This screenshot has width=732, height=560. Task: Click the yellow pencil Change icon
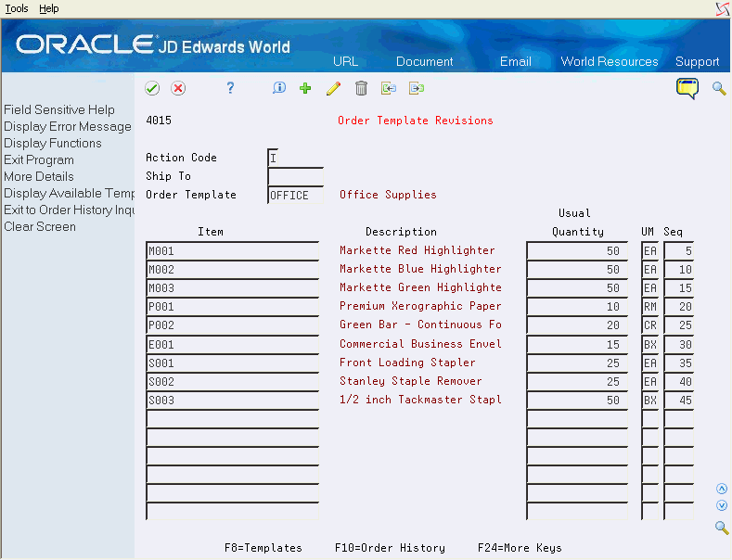click(x=333, y=88)
